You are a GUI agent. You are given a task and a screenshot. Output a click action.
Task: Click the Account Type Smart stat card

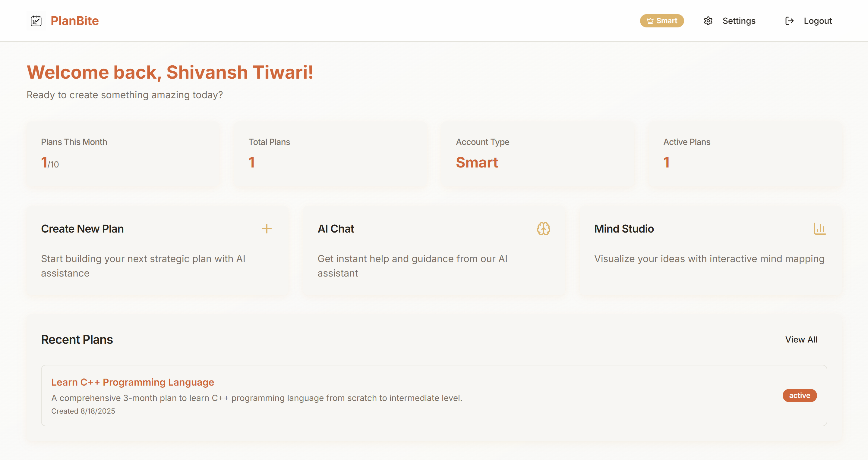(538, 154)
